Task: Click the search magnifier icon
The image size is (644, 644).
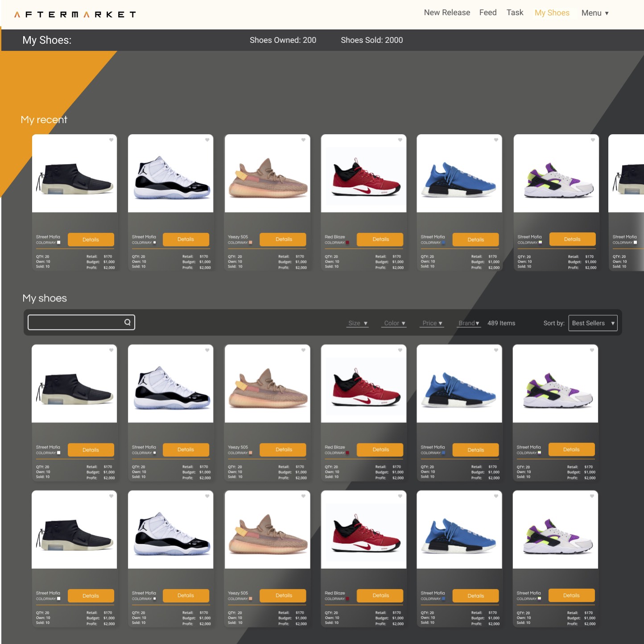Action: pyautogui.click(x=127, y=322)
